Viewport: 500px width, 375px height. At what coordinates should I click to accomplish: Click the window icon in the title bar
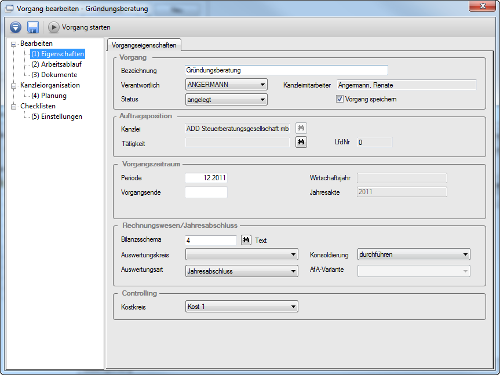point(10,8)
